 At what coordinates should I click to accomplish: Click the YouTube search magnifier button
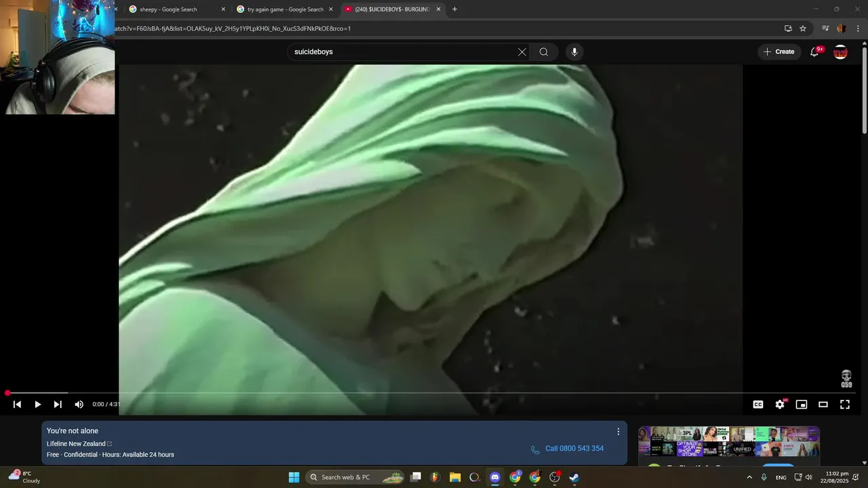coord(544,52)
